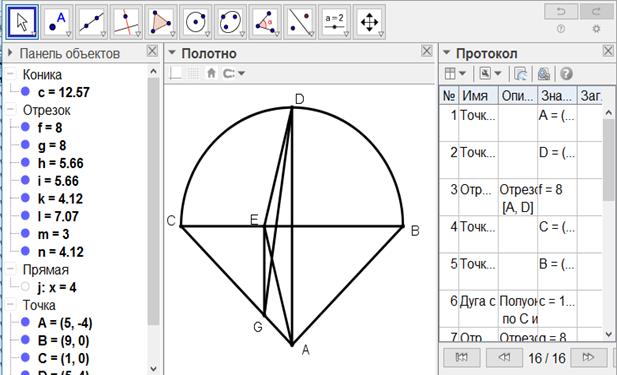Image resolution: width=617 pixels, height=375 pixels.
Task: Collapse the Отрезок tree group
Action: (x=11, y=109)
